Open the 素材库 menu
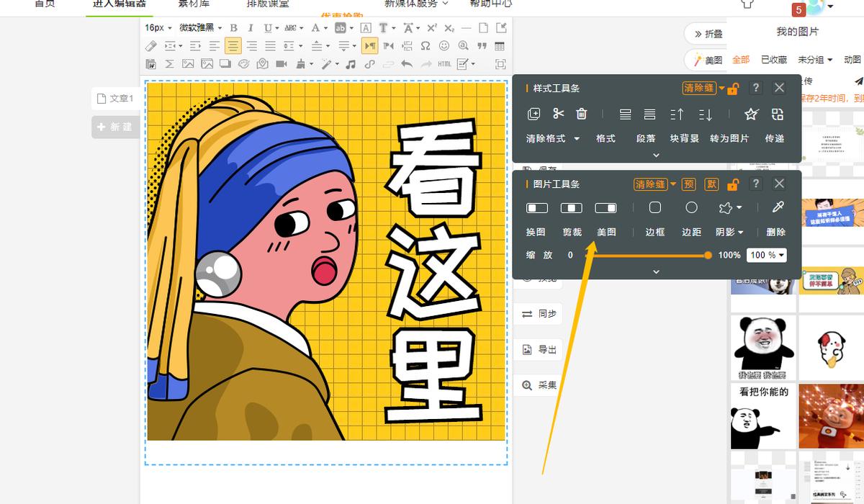Image resolution: width=864 pixels, height=504 pixels. click(x=193, y=4)
